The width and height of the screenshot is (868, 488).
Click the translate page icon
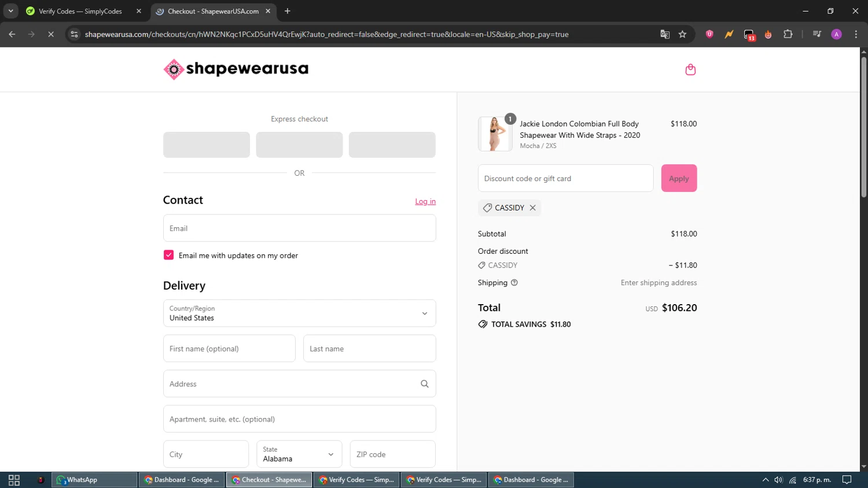point(665,34)
